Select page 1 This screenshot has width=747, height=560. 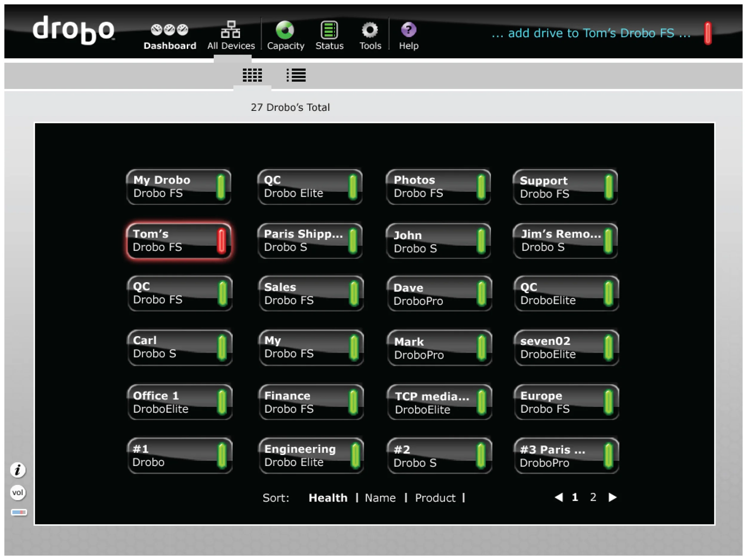coord(575,497)
